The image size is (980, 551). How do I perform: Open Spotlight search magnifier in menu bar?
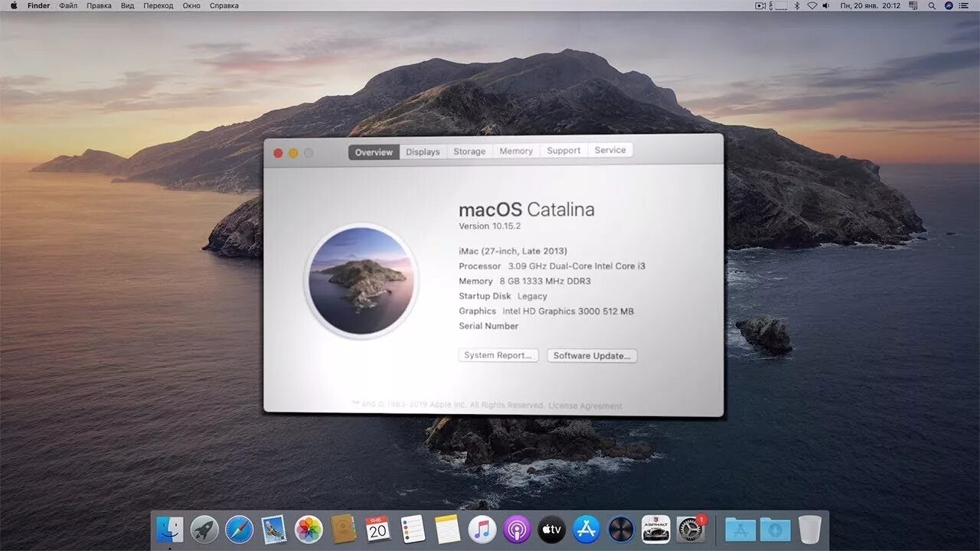[x=932, y=5]
